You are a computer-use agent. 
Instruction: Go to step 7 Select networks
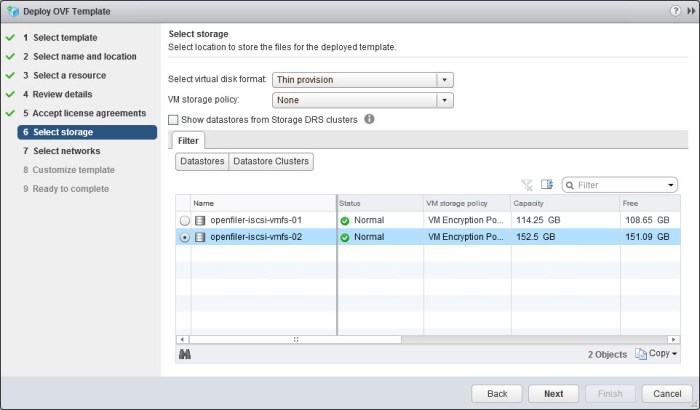pos(66,151)
